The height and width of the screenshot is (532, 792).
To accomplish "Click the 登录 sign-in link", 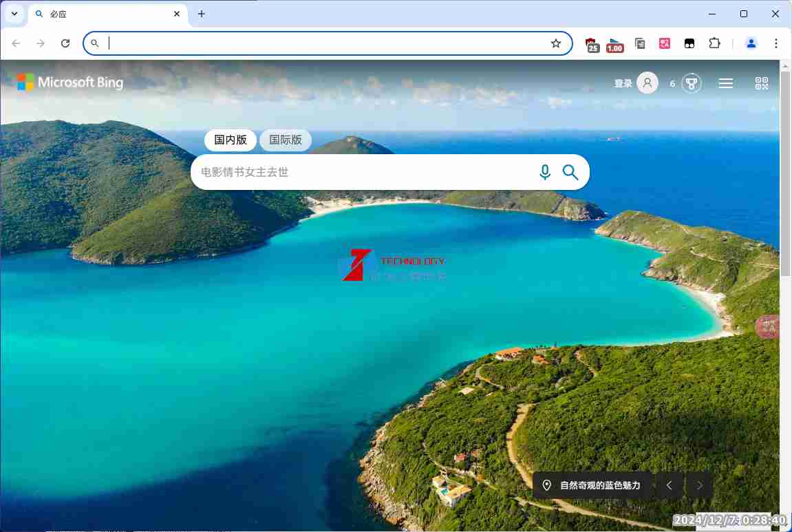I will coord(623,83).
